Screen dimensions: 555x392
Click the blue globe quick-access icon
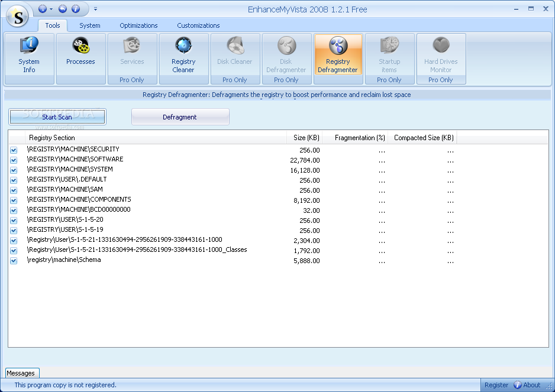coord(43,9)
